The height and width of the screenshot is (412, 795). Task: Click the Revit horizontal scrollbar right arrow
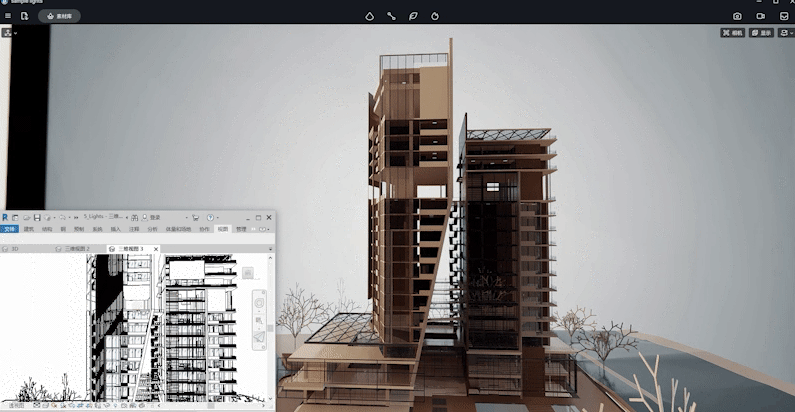(263, 405)
